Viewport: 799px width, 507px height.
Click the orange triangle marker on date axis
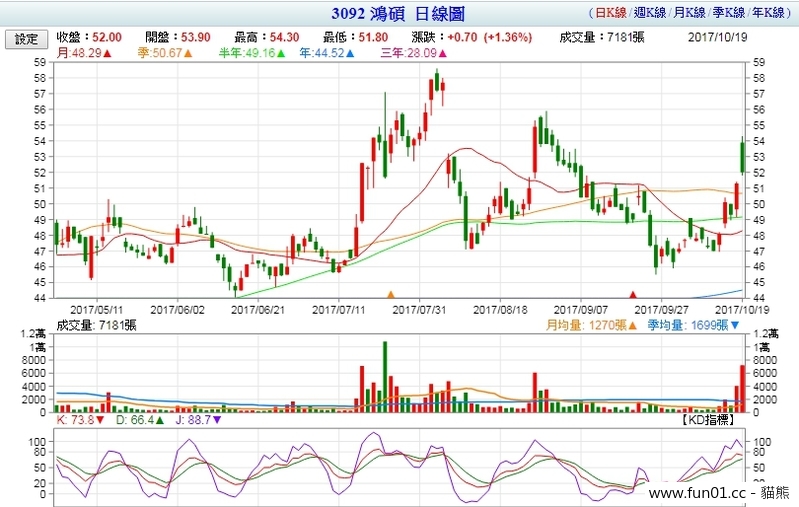click(x=391, y=295)
